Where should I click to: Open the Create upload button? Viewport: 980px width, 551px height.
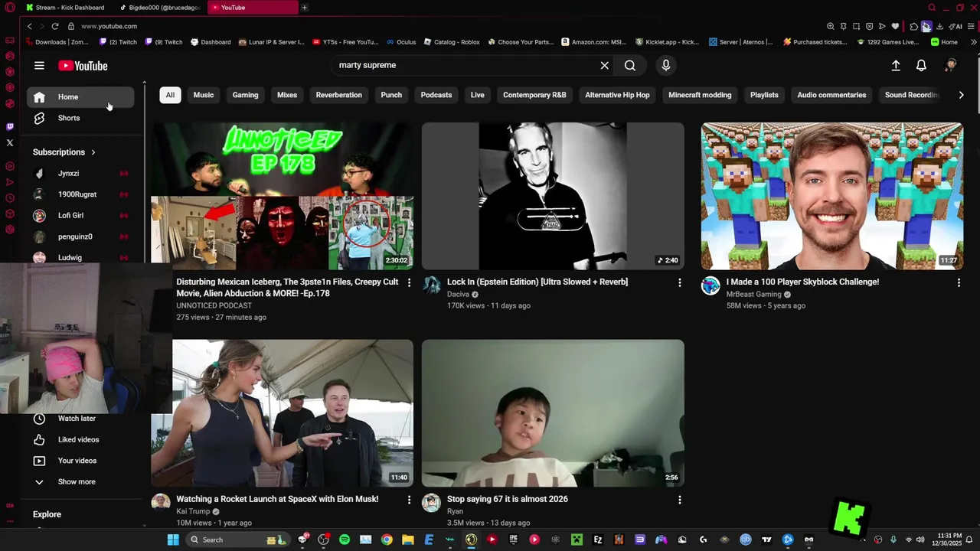[896, 66]
